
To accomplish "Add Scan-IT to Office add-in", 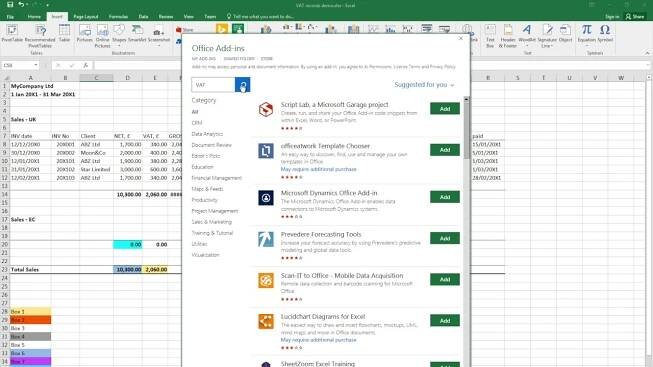I will pyautogui.click(x=445, y=280).
